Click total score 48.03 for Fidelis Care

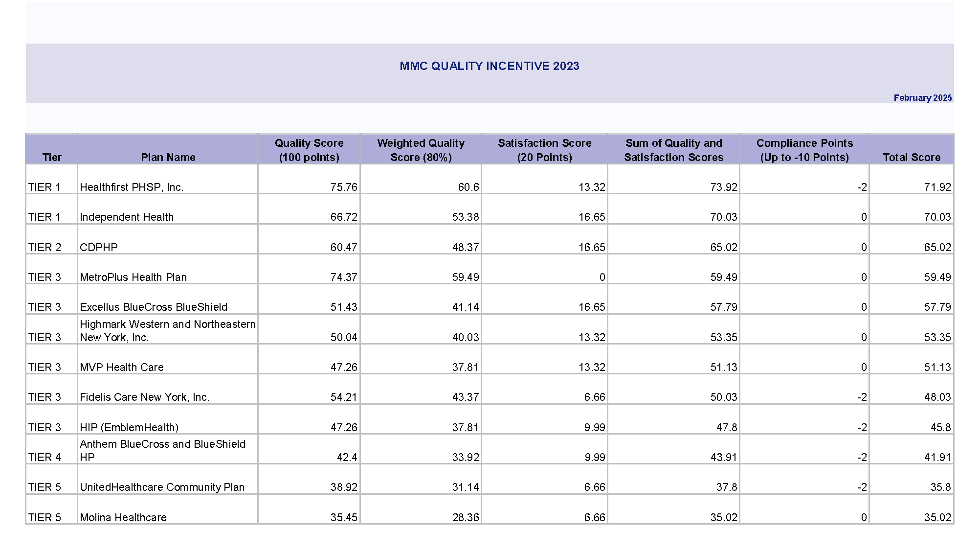point(937,397)
